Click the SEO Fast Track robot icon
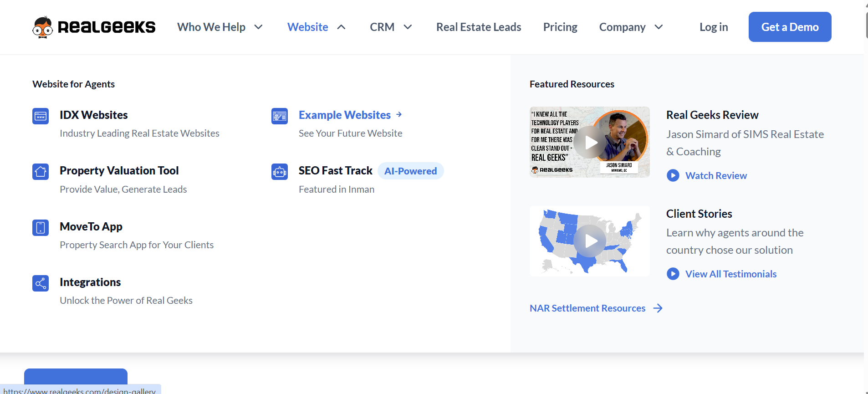 point(280,172)
